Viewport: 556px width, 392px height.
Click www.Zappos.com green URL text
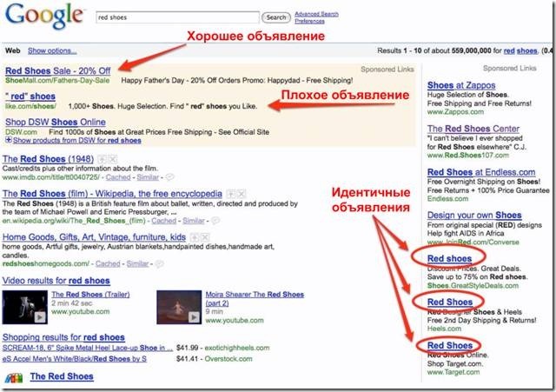coord(455,112)
